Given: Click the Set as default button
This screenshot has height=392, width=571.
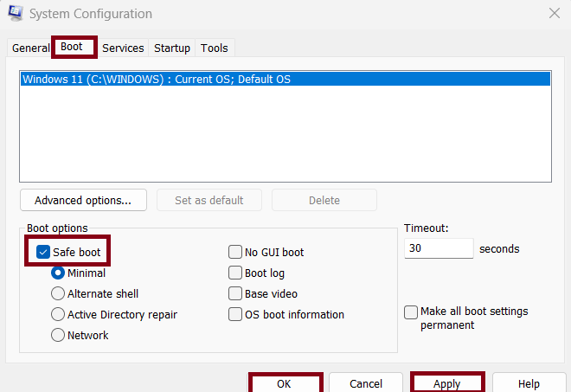Looking at the screenshot, I should pyautogui.click(x=209, y=200).
